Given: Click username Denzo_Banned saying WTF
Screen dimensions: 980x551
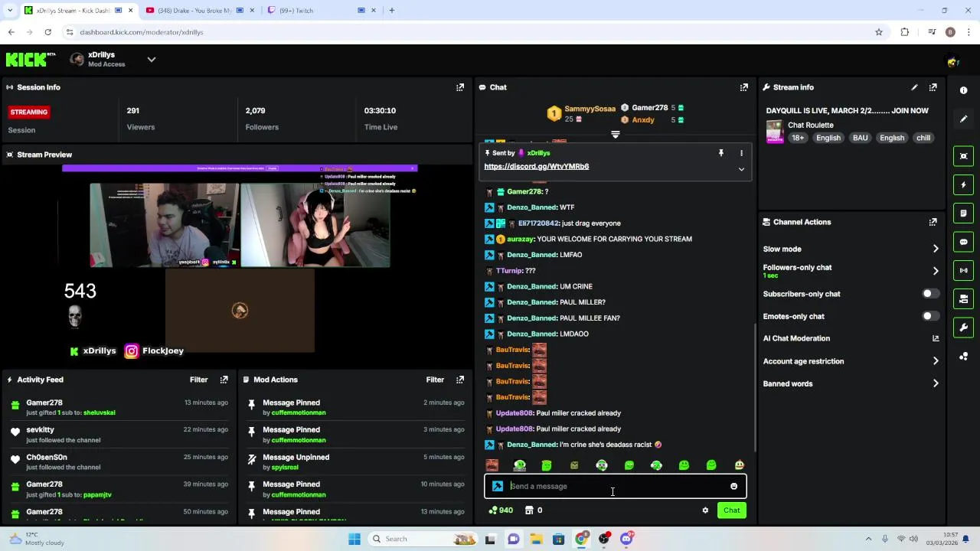Looking at the screenshot, I should click(x=531, y=207).
